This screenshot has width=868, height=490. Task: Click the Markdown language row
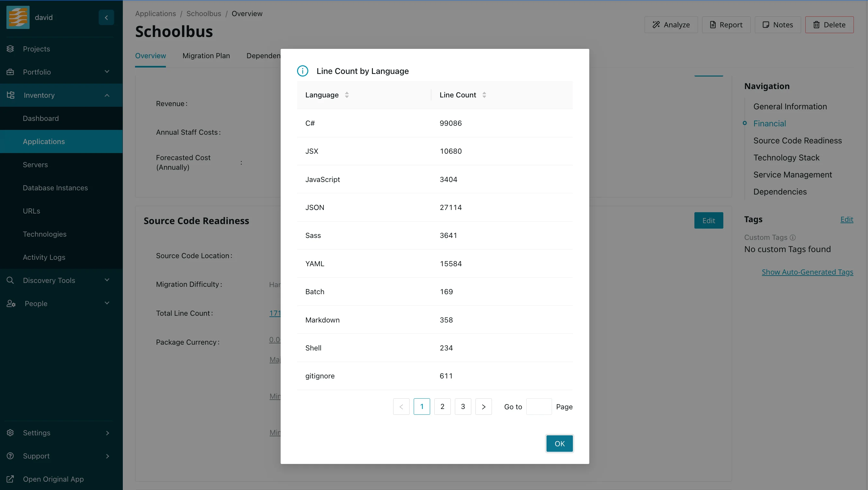(x=435, y=320)
